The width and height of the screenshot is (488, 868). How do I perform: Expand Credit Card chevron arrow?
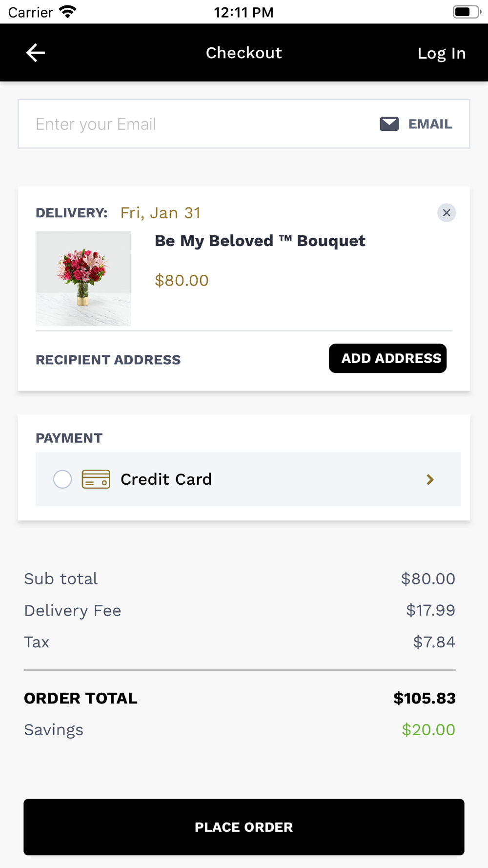(430, 479)
